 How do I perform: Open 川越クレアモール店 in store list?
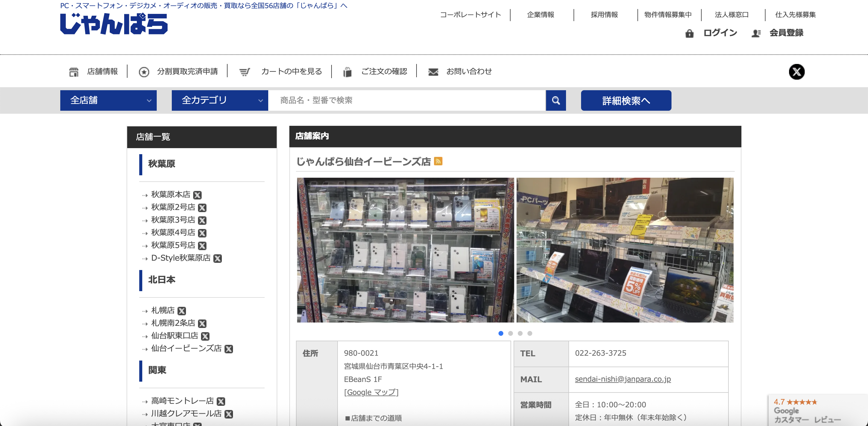[x=186, y=413]
